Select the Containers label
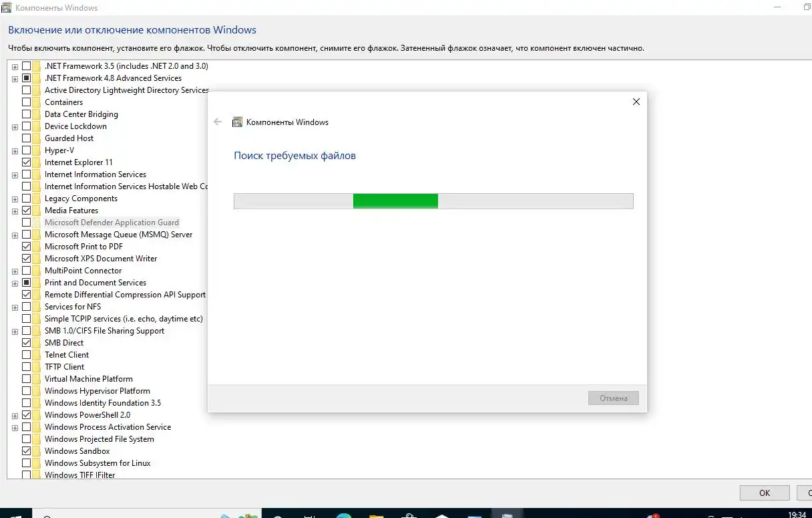The width and height of the screenshot is (812, 518). (x=63, y=102)
